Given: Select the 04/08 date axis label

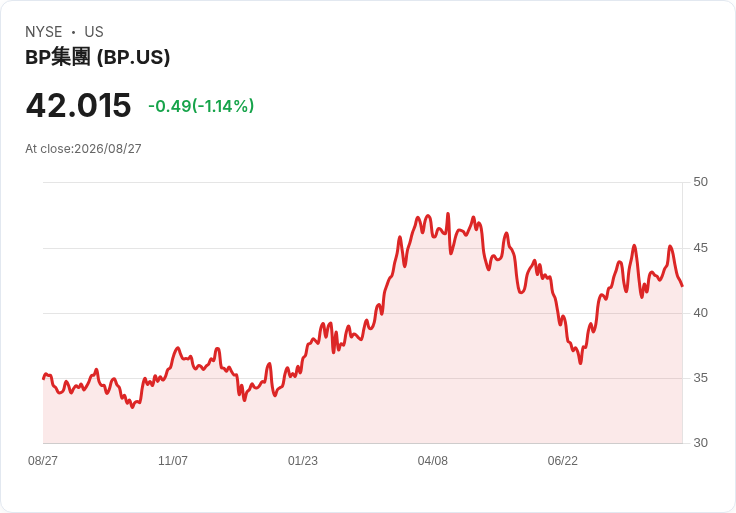Looking at the screenshot, I should 432,461.
